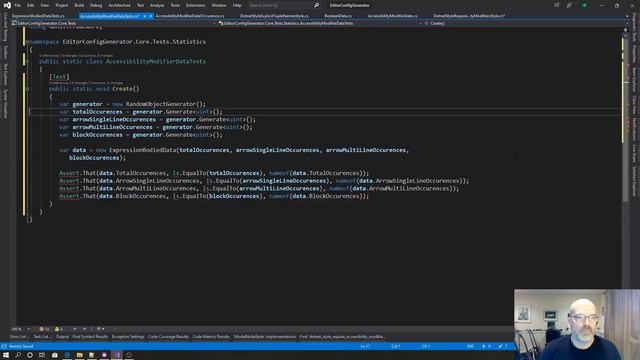The height and width of the screenshot is (360, 640).
Task: Open the Solution Explorer side tab
Action: (634, 182)
